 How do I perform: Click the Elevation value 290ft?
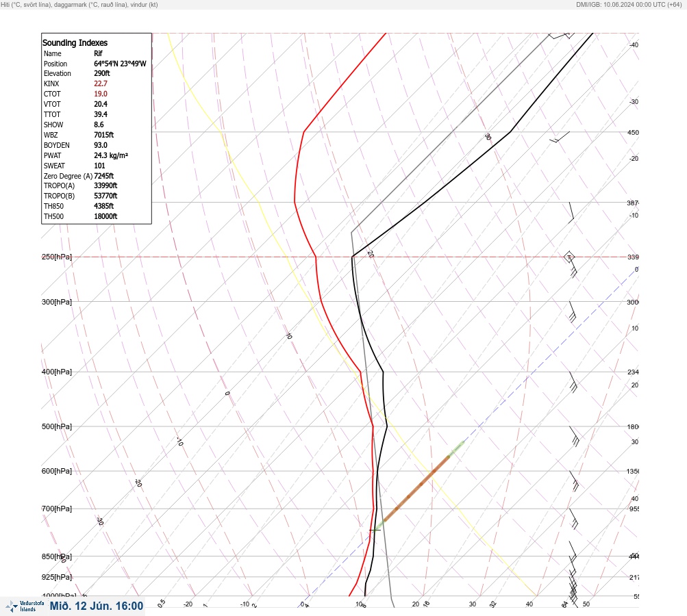click(x=101, y=73)
